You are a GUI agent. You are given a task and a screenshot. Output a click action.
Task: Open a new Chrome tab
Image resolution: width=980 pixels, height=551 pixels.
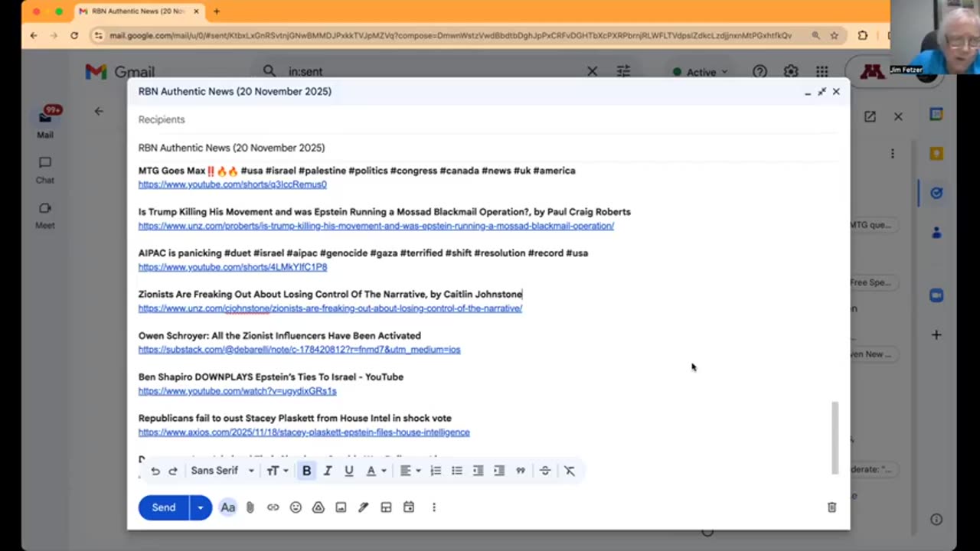(217, 11)
